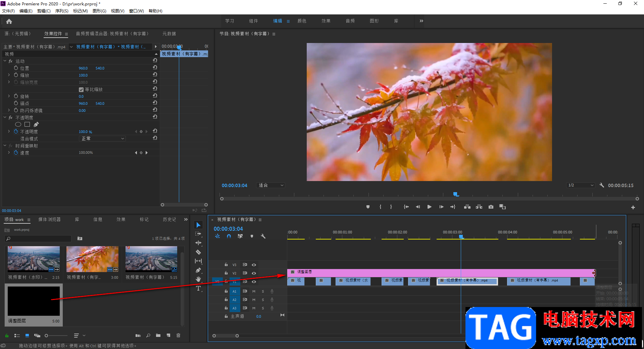Viewport: 644px width, 349px height.
Task: Select the Pen tool in the timeline toolbar
Action: 198,270
